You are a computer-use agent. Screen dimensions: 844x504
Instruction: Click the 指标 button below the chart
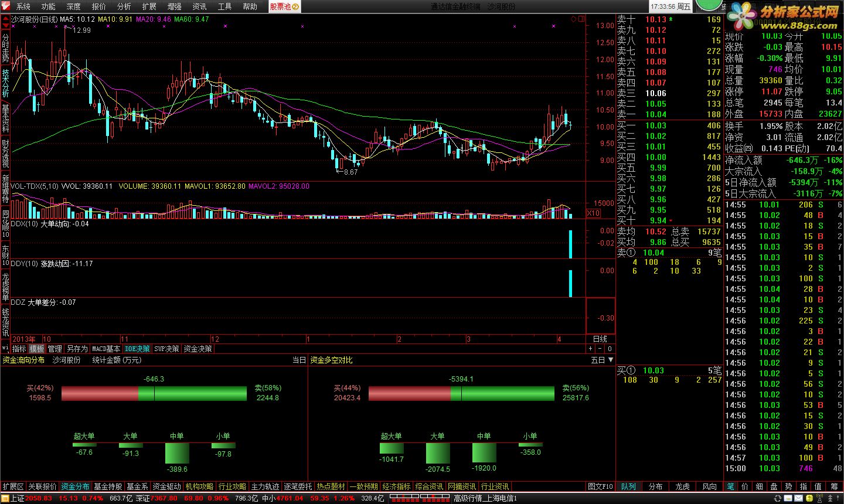(x=19, y=349)
